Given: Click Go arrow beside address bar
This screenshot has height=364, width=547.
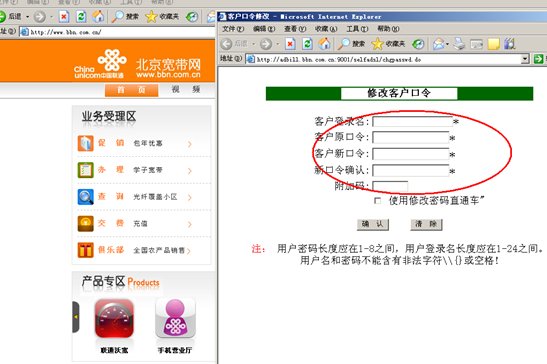Looking at the screenshot, I should pyautogui.click(x=538, y=59).
